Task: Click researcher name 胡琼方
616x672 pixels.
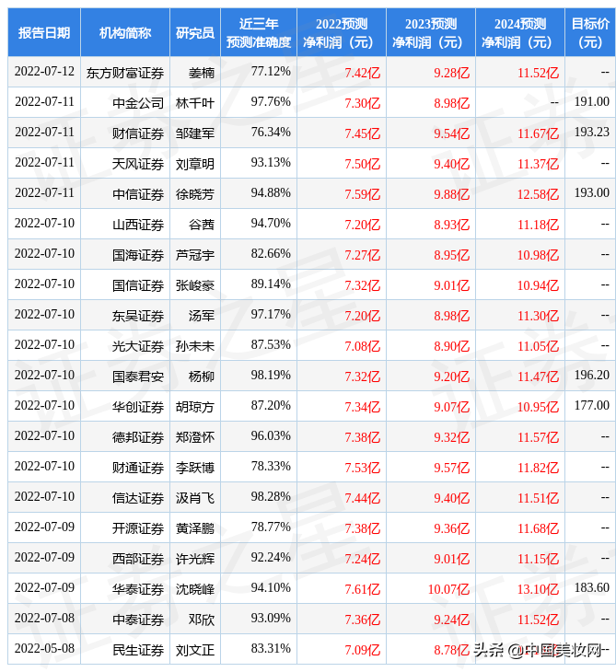Action: pos(195,408)
